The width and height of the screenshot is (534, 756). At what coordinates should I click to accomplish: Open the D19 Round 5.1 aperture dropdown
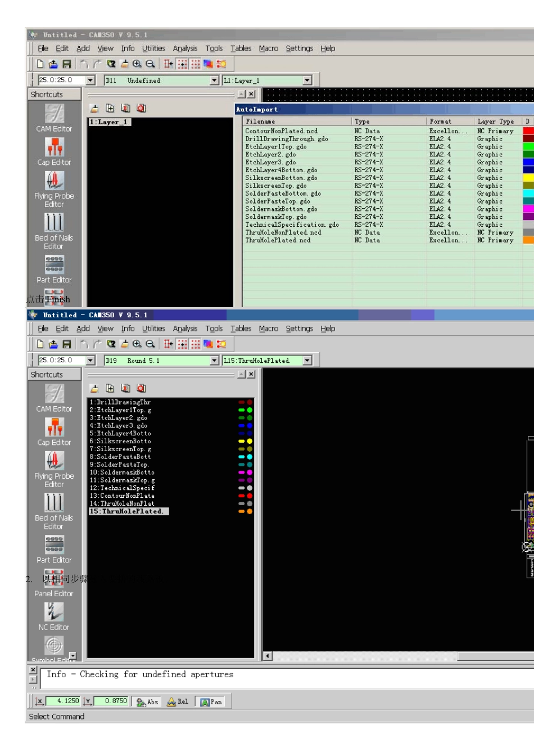point(214,361)
